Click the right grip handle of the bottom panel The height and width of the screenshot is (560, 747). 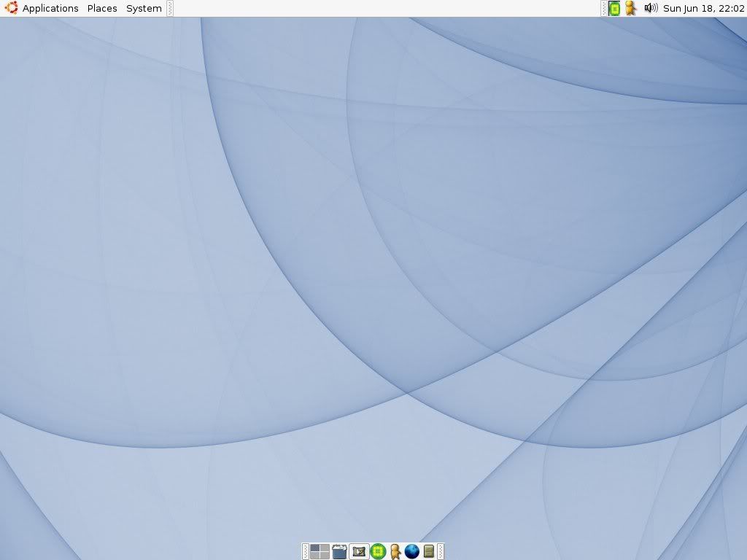click(x=441, y=551)
